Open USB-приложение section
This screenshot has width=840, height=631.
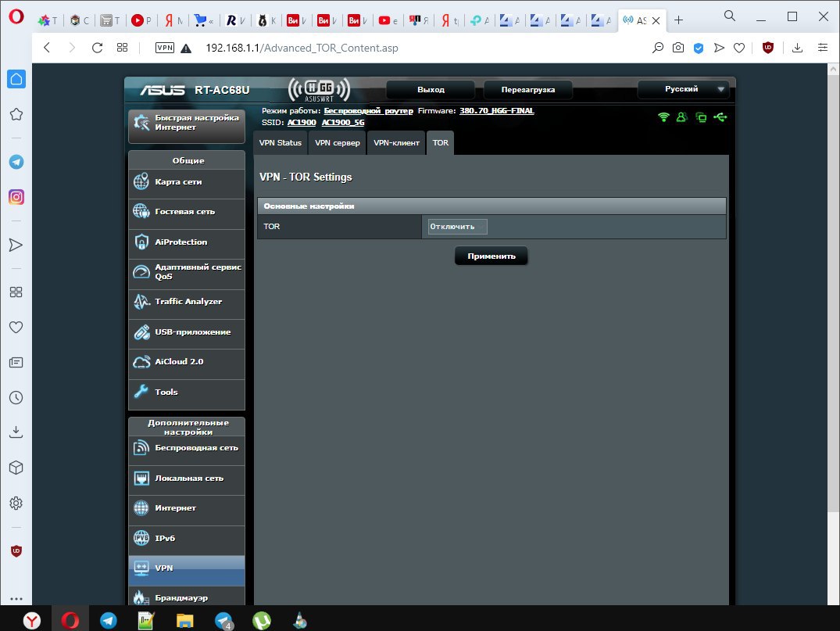pyautogui.click(x=187, y=332)
